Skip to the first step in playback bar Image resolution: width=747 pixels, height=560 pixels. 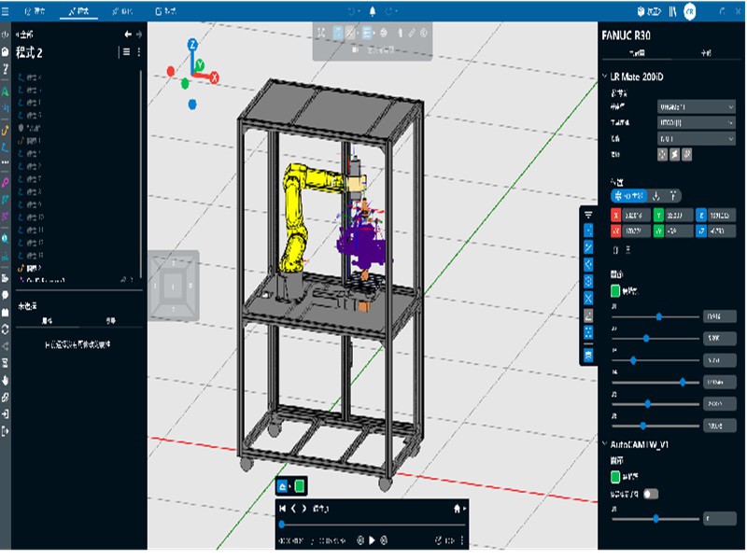282,509
